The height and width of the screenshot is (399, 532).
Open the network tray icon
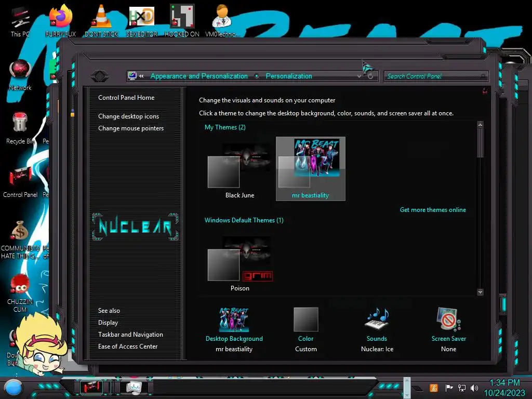pos(462,388)
